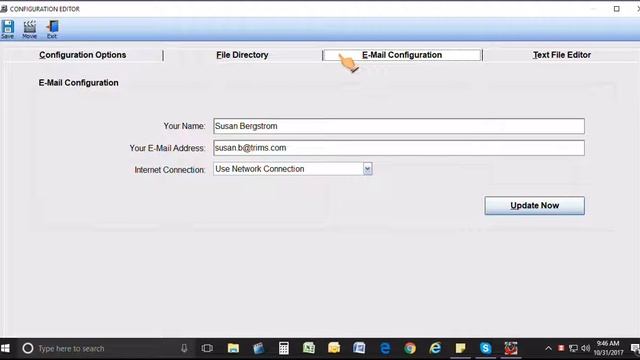
Task: Click the Save toolbar icon
Action: click(x=7, y=29)
